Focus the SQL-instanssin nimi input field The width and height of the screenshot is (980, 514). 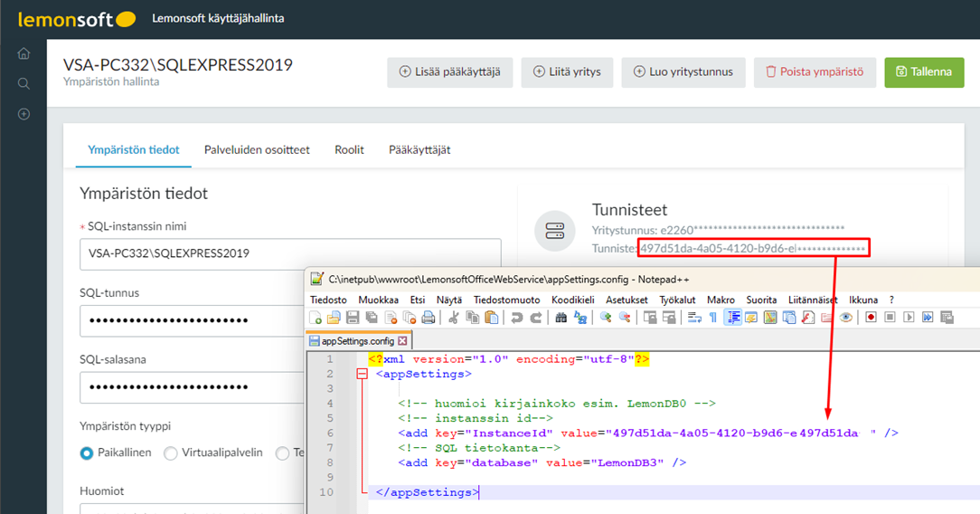click(x=290, y=254)
